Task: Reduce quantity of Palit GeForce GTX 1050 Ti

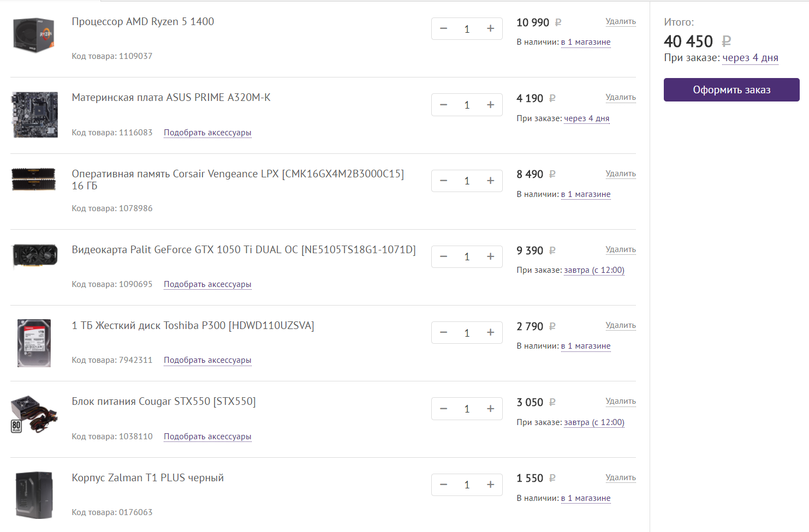Action: tap(443, 256)
